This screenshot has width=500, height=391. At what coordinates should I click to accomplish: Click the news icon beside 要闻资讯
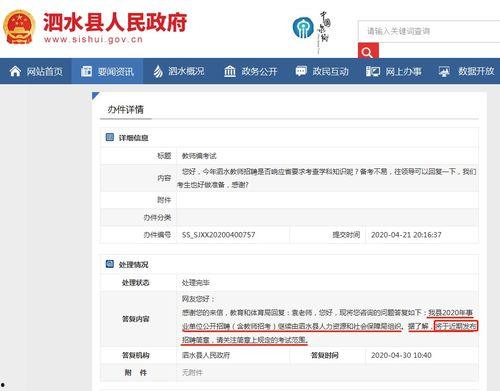coord(86,71)
